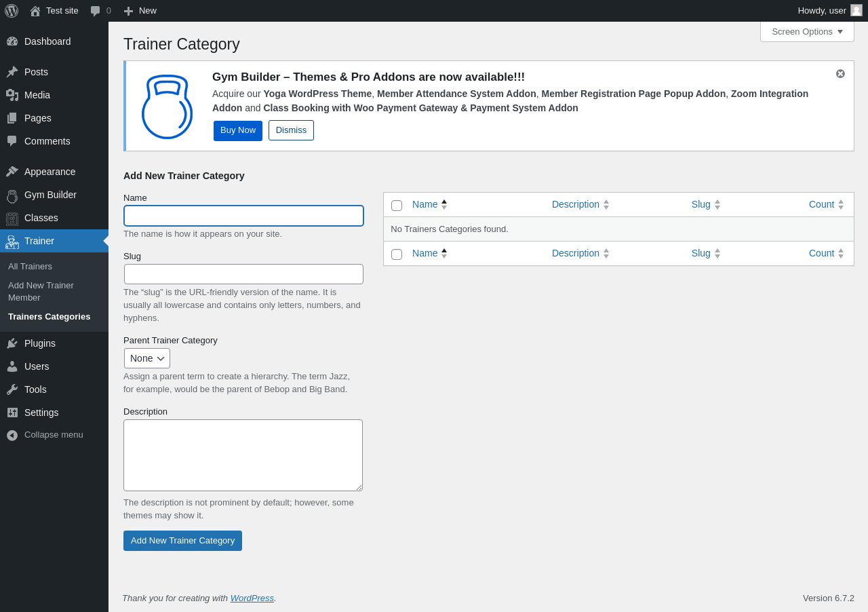Open the Appearance menu item
Viewport: 868px width, 612px height.
[50, 172]
